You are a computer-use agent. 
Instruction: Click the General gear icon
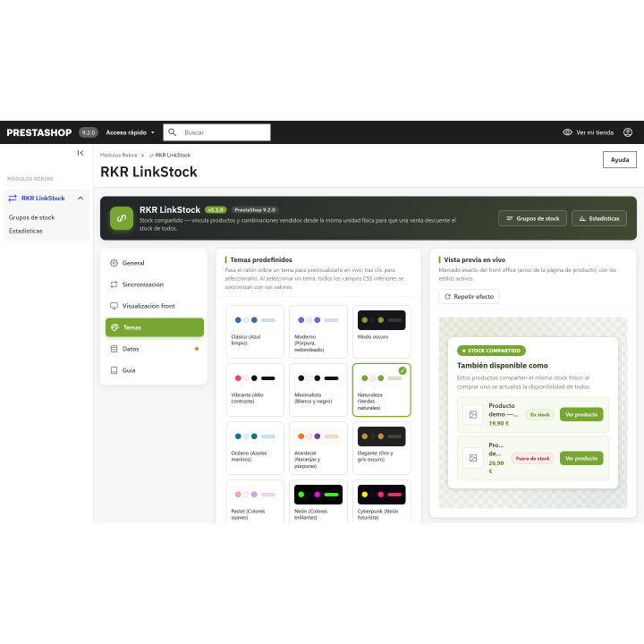(x=114, y=263)
